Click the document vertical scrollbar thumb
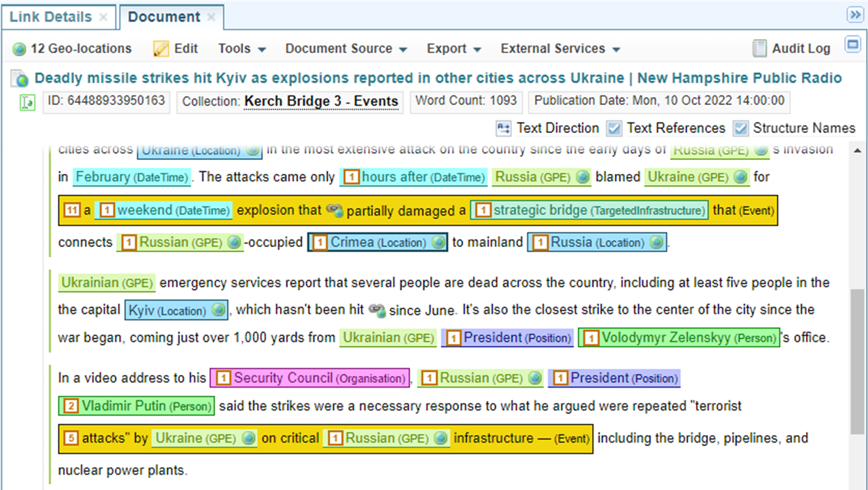This screenshot has width=868, height=490. click(x=857, y=362)
